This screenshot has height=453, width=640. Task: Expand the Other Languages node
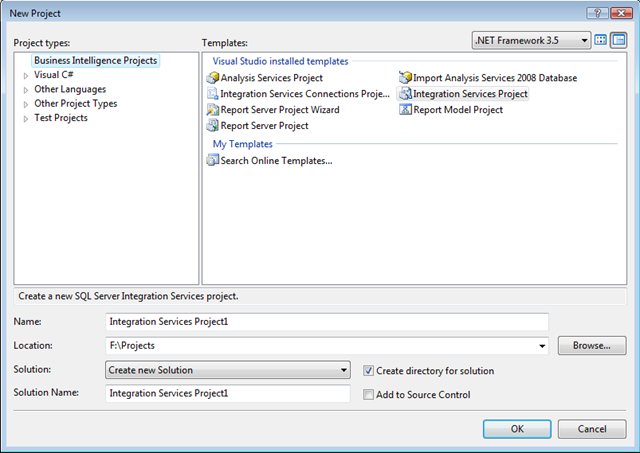pos(26,90)
